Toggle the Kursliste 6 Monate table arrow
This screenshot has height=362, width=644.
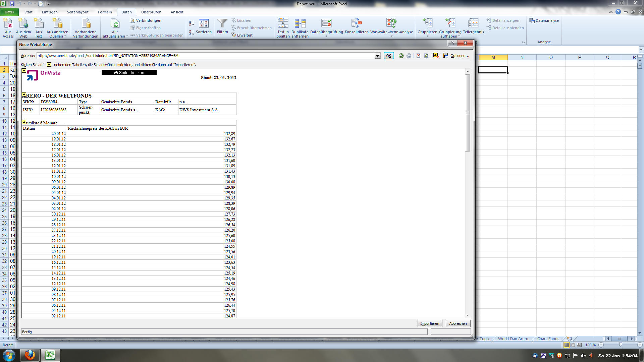click(x=24, y=122)
